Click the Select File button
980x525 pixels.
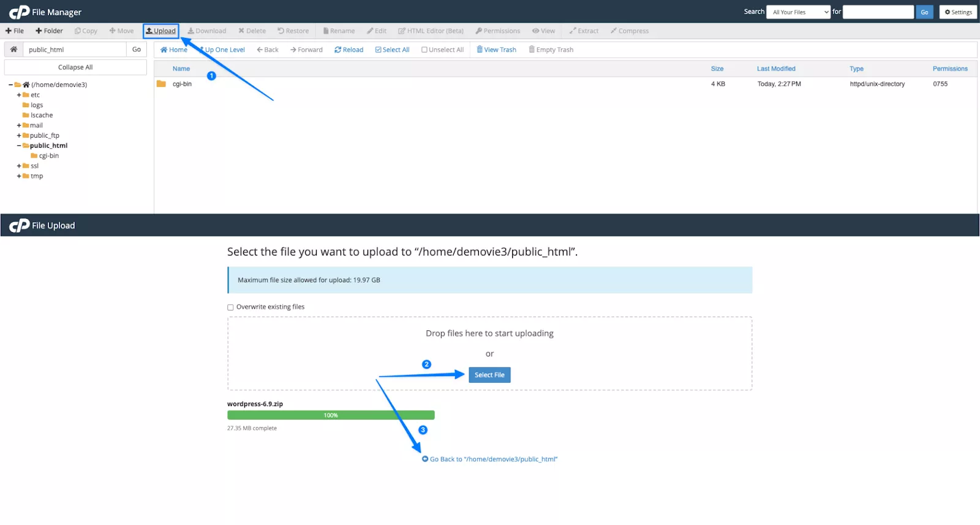click(x=489, y=375)
